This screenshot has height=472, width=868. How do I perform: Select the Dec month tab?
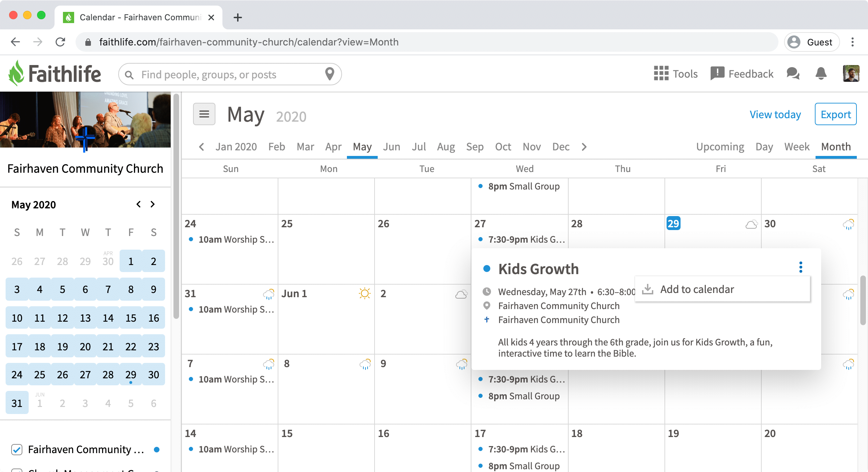(561, 147)
